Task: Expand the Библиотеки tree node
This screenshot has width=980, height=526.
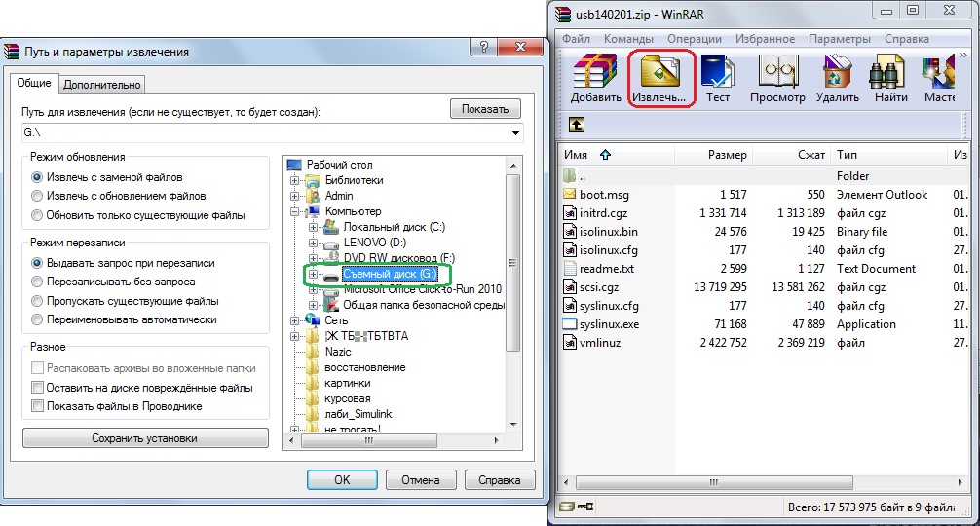Action: (x=296, y=181)
